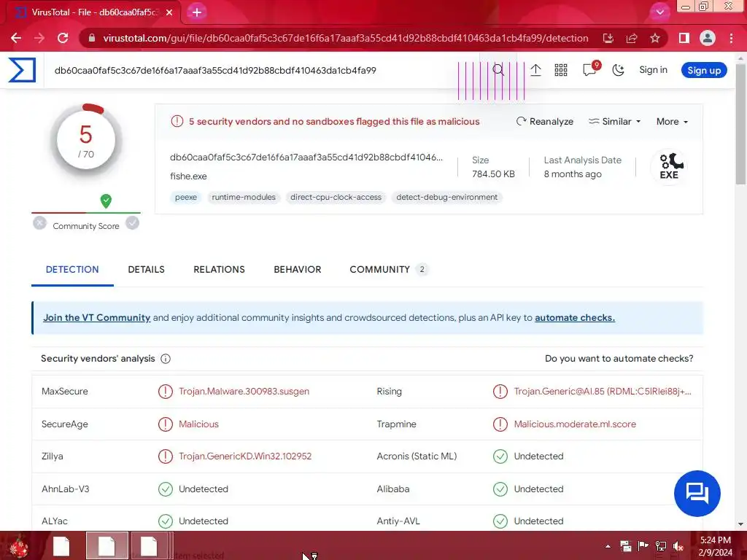Open Chrome three-dot menu

click(731, 38)
